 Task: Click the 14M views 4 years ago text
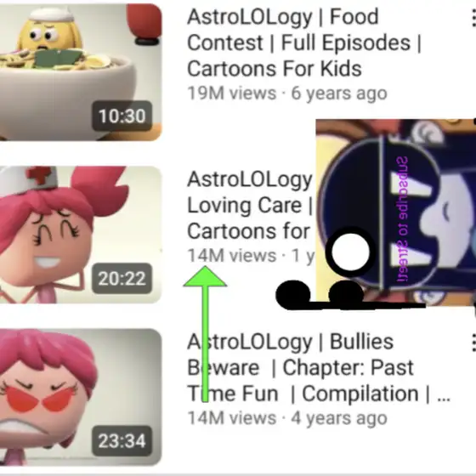pos(287,417)
